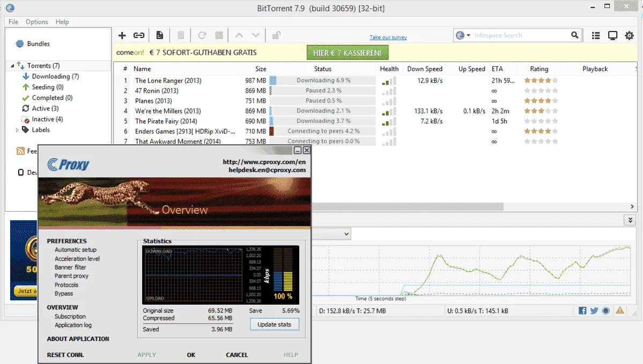This screenshot has width=643, height=364.
Task: Select Bundles in the sidebar
Action: click(38, 44)
